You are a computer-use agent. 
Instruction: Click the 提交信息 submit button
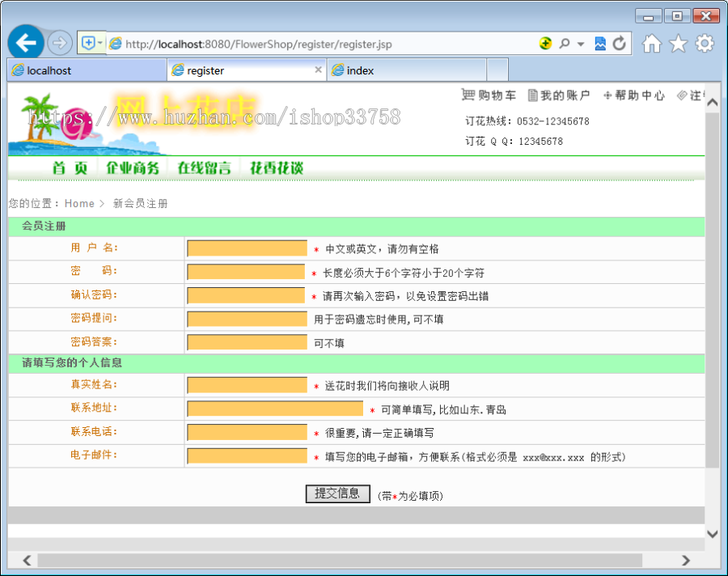coord(337,494)
